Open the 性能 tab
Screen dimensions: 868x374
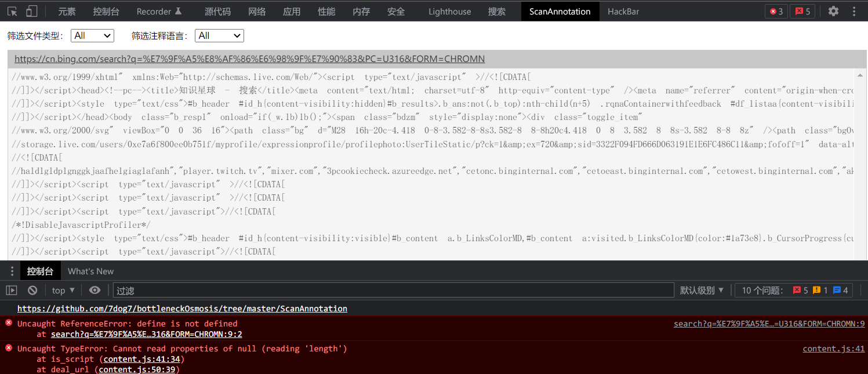(x=326, y=12)
